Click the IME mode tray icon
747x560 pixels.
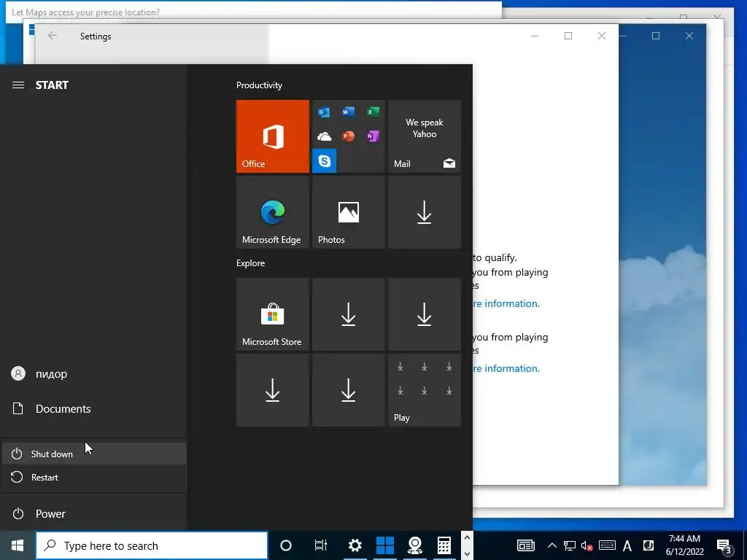tap(649, 545)
